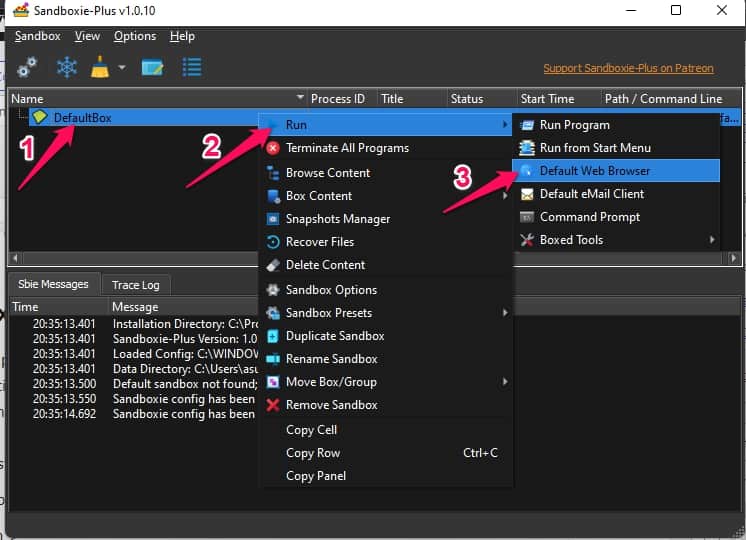Select the 'Installation Directory' message row
Viewport: 746px width, 540px height.
click(134, 324)
